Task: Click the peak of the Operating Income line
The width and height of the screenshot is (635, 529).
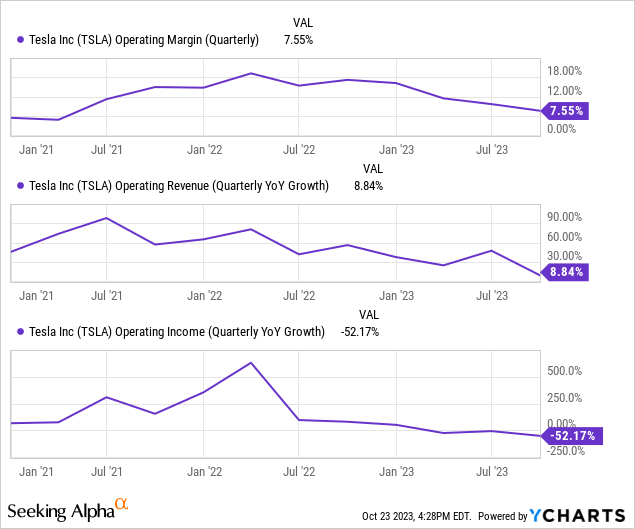Action: [x=250, y=362]
